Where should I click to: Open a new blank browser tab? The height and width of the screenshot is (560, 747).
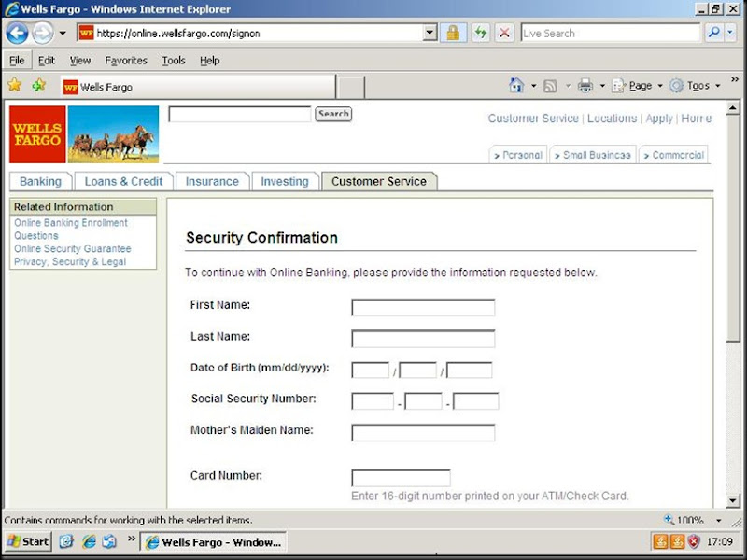351,88
